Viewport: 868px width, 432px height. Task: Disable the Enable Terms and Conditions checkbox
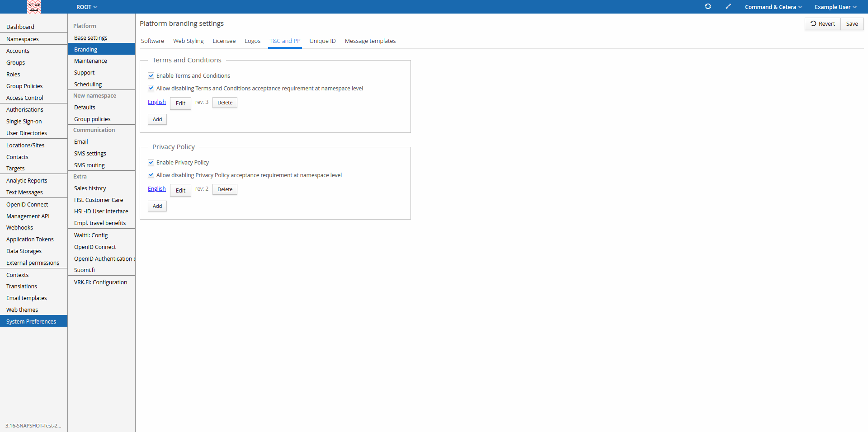click(151, 76)
